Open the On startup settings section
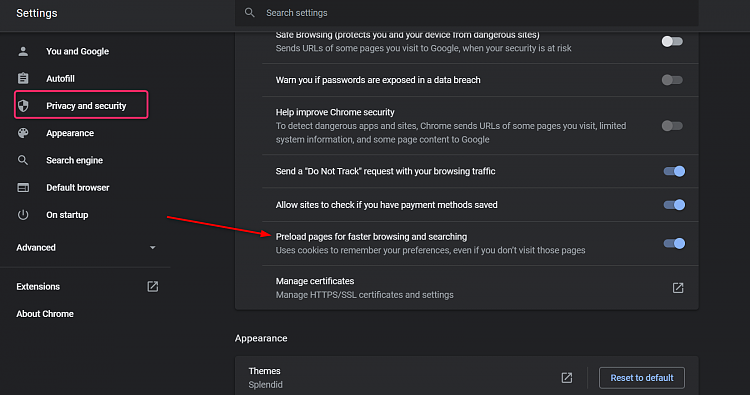Image resolution: width=750 pixels, height=395 pixels. pyautogui.click(x=67, y=215)
